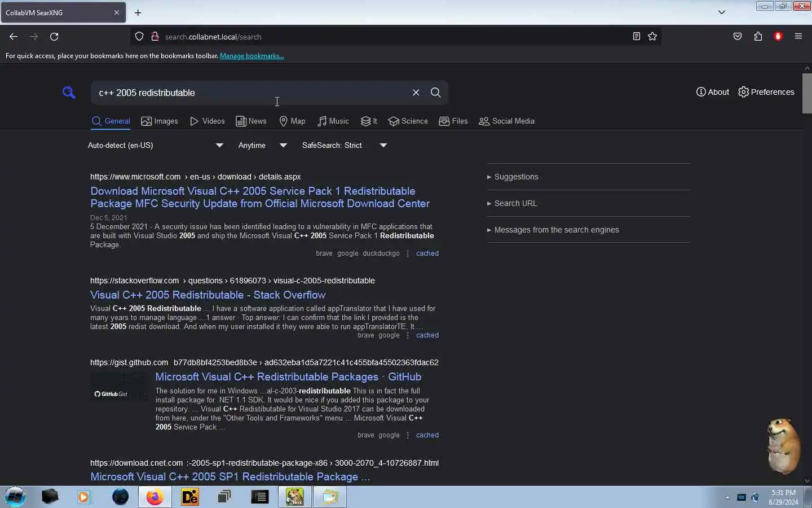Image resolution: width=812 pixels, height=508 pixels.
Task: Open the Preferences gear link
Action: (766, 92)
